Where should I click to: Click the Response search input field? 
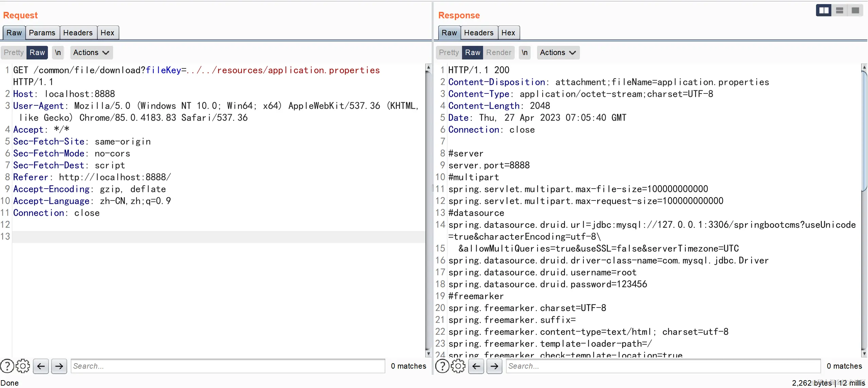point(662,366)
